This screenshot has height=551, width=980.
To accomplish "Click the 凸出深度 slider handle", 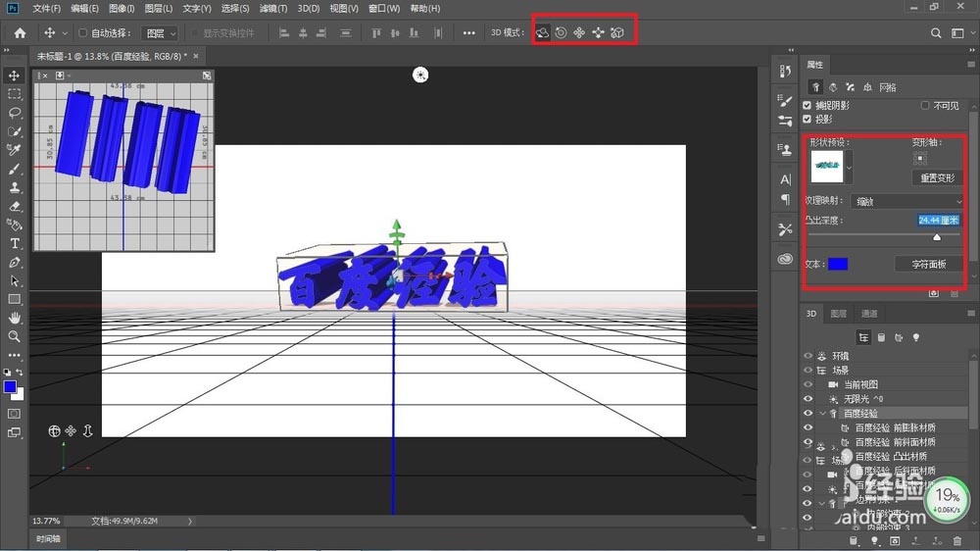I will (x=936, y=237).
